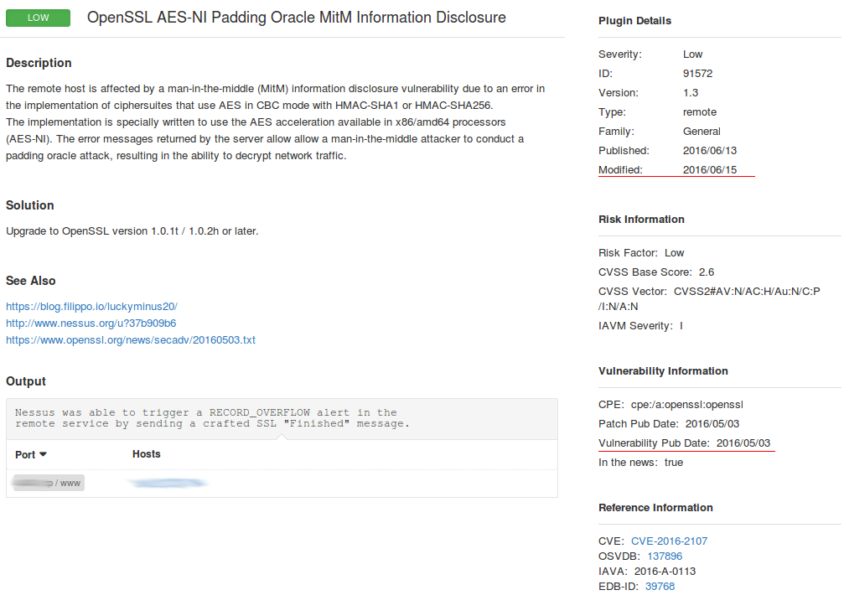This screenshot has width=844, height=616.
Task: Sort by the Port column arrow
Action: [43, 454]
